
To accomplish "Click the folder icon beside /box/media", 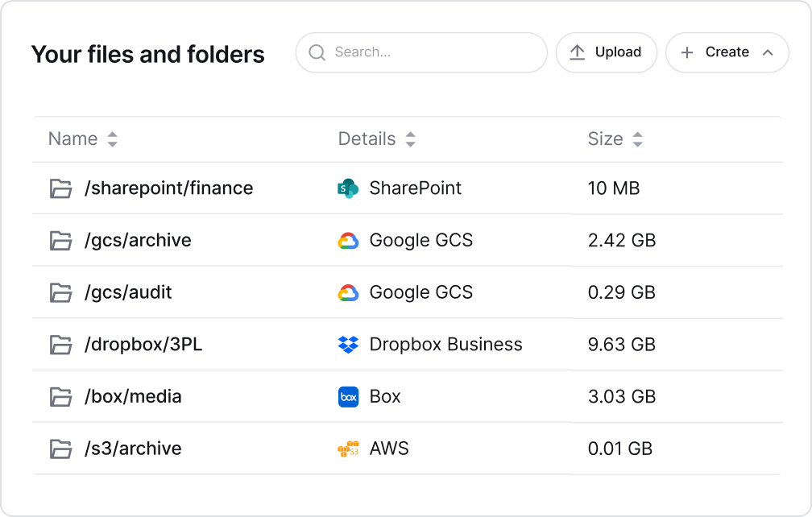I will coord(60,396).
